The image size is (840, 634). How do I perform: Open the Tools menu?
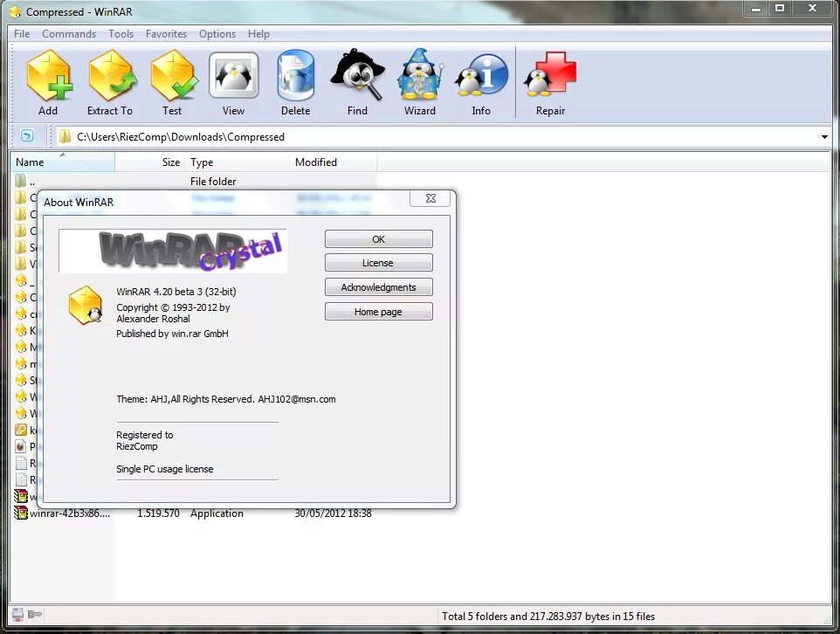(121, 34)
